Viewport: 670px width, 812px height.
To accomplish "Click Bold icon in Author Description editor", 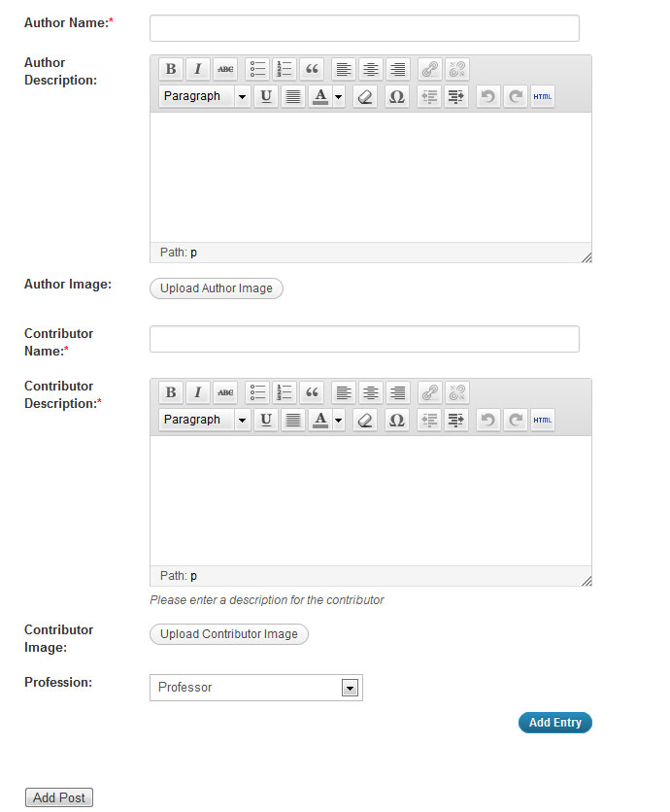I will pyautogui.click(x=171, y=69).
